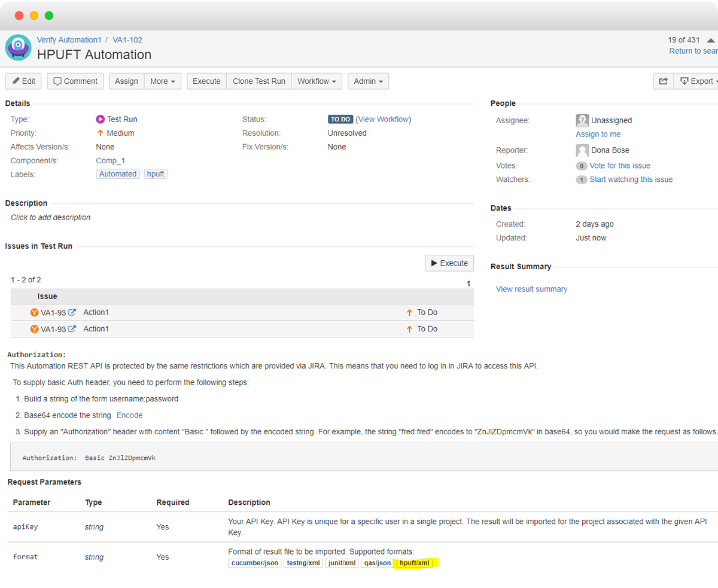Open second VA1-93 external link icon
This screenshot has height=588, width=718.
(x=72, y=329)
